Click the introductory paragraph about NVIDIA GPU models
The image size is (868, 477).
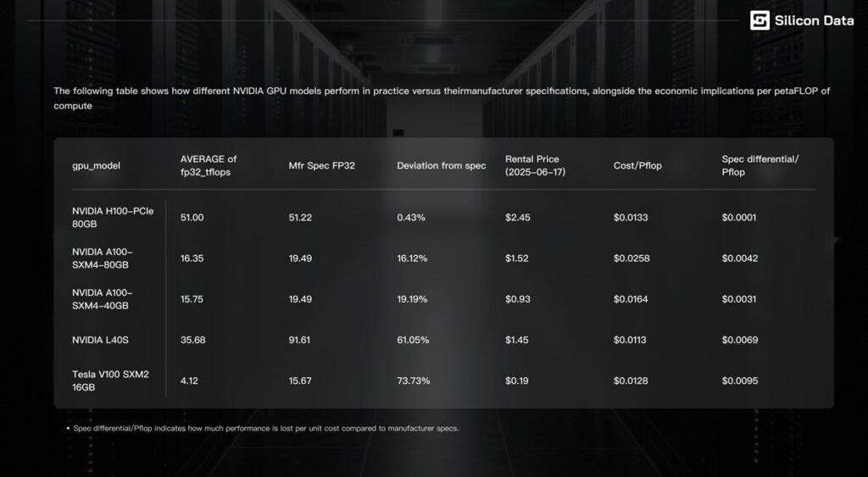point(442,98)
